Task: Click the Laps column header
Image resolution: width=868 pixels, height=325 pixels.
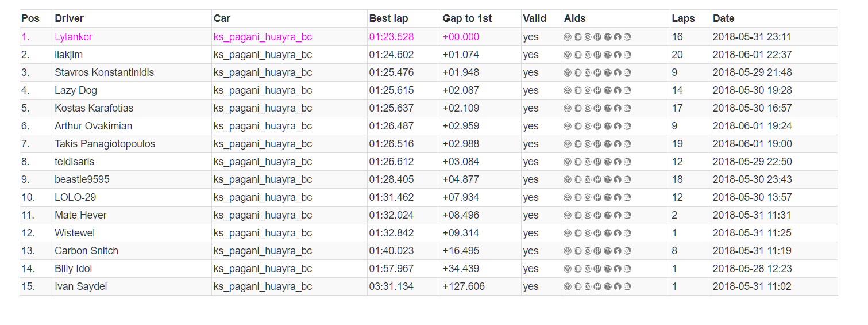Action: click(x=683, y=18)
